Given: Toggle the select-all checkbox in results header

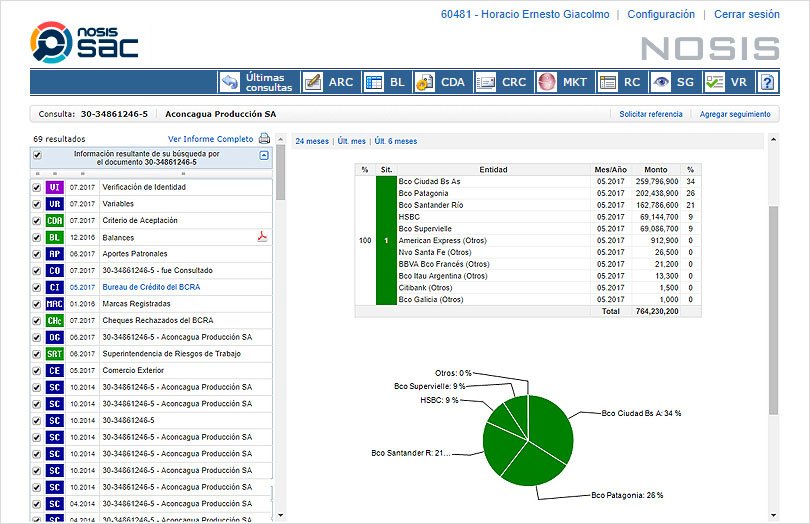Looking at the screenshot, I should [37, 155].
